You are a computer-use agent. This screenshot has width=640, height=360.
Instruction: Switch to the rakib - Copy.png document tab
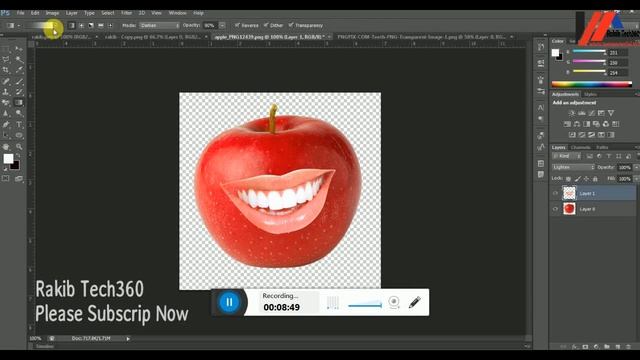tap(153, 37)
